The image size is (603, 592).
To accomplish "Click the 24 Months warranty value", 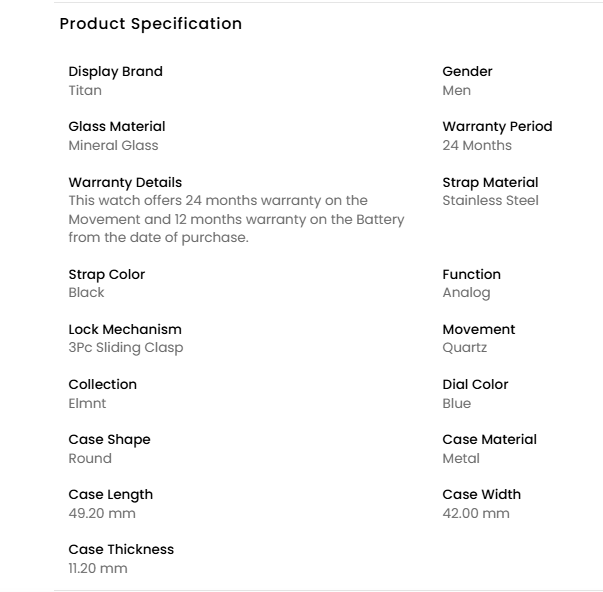I will pyautogui.click(x=477, y=146).
